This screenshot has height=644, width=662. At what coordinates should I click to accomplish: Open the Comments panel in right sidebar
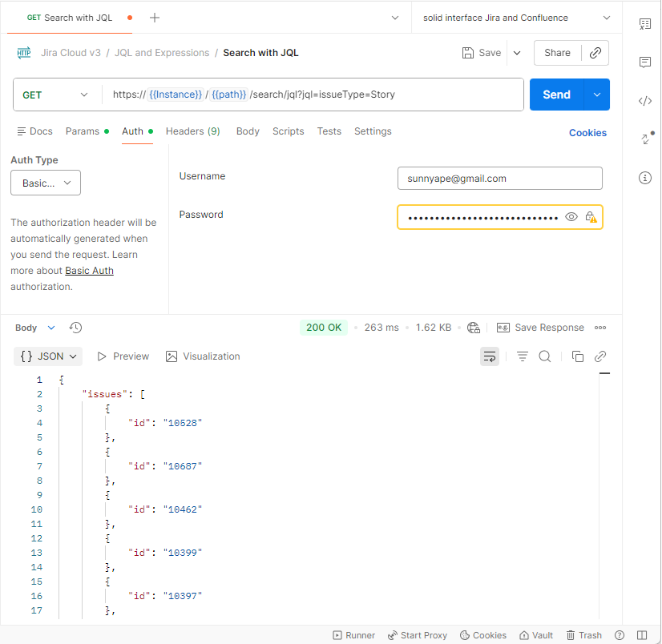coord(645,62)
